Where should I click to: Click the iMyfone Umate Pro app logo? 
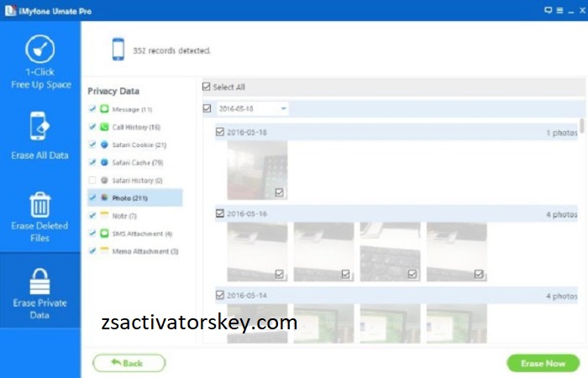pos(10,10)
